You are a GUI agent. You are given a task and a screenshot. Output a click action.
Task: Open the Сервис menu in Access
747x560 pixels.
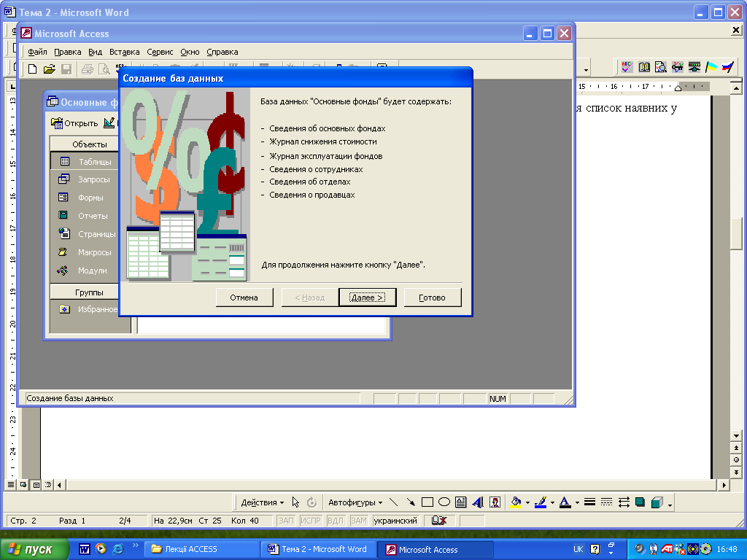(160, 52)
